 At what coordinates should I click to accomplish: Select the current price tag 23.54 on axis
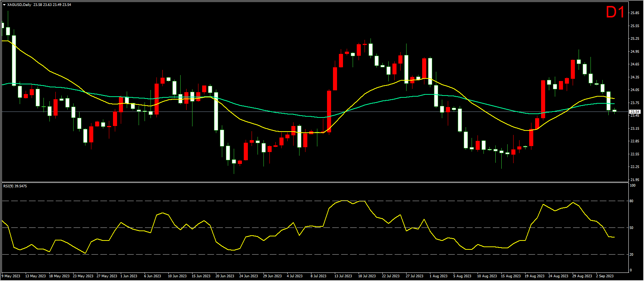tap(634, 112)
